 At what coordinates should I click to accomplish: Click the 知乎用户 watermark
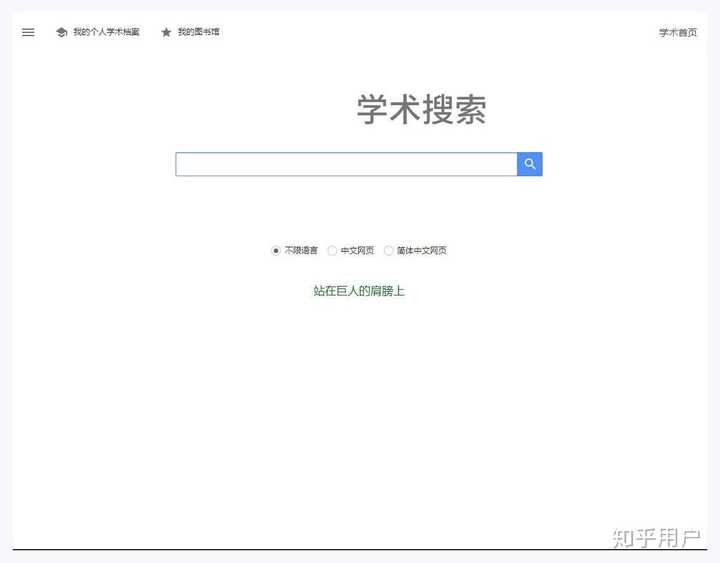coord(656,538)
